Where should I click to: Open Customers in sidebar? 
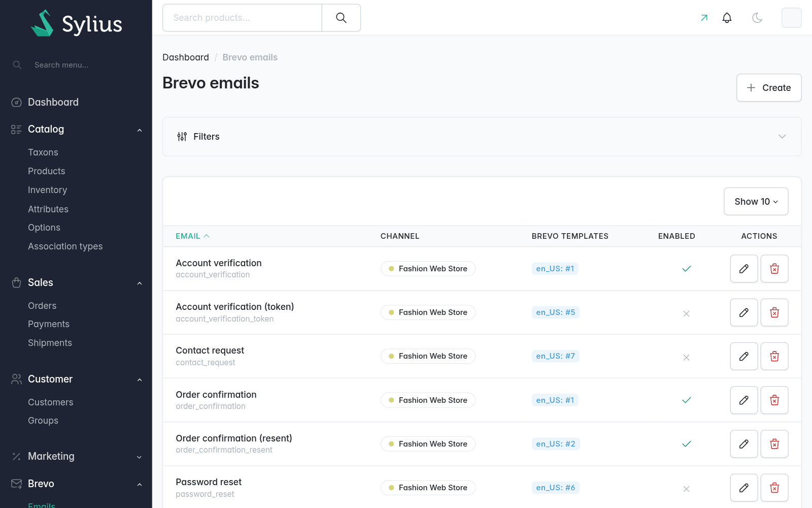[51, 402]
